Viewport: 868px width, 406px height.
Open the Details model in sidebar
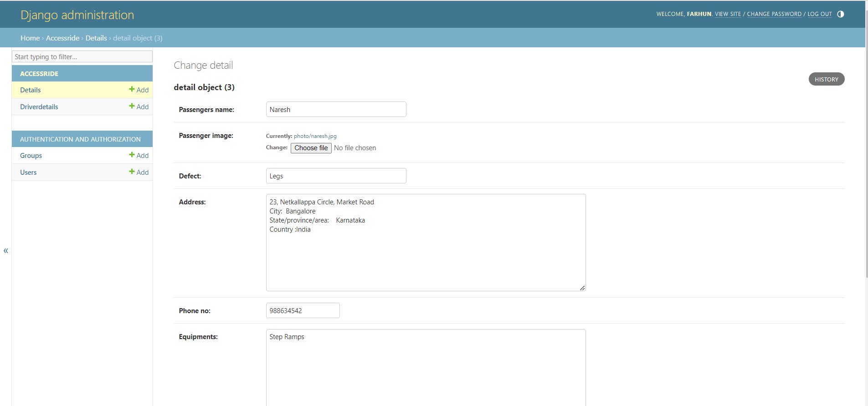pyautogui.click(x=31, y=90)
